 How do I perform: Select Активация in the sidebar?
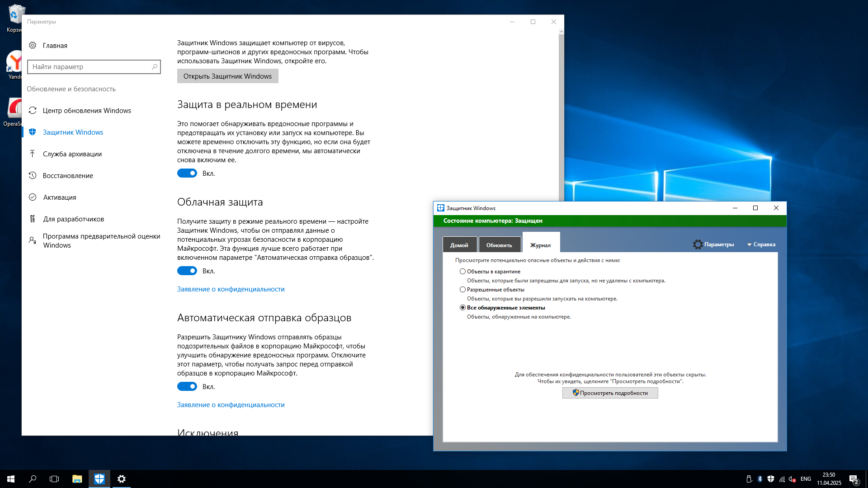pyautogui.click(x=59, y=197)
